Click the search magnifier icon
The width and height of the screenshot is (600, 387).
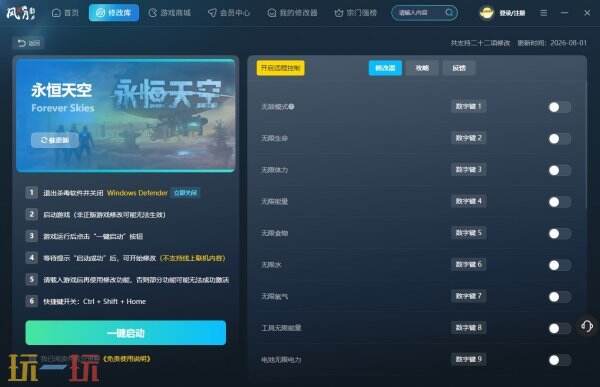tap(449, 13)
